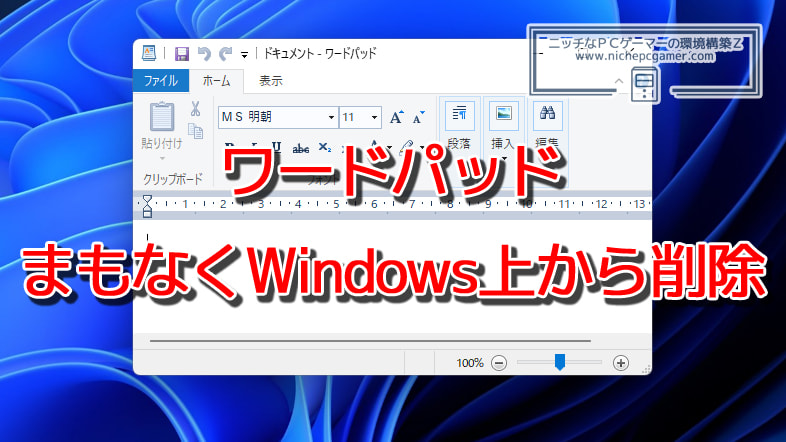
Task: Shrink font with the small A icon
Action: [418, 117]
